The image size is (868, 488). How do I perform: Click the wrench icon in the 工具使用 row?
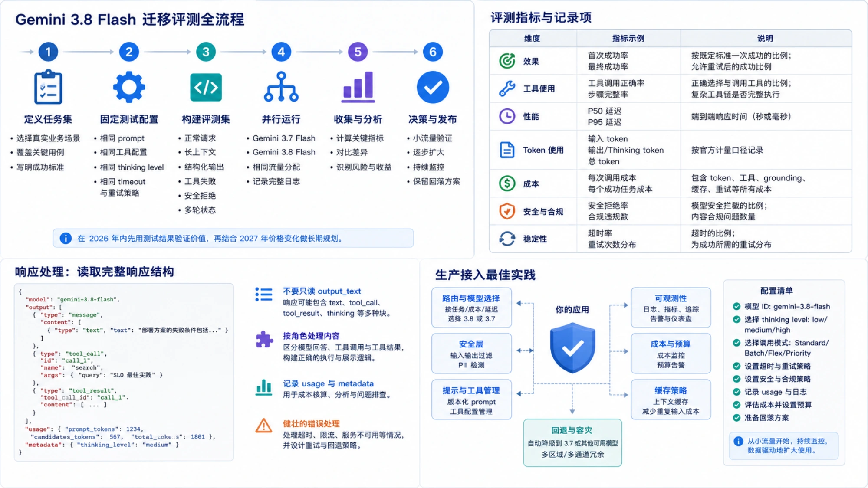tap(507, 88)
